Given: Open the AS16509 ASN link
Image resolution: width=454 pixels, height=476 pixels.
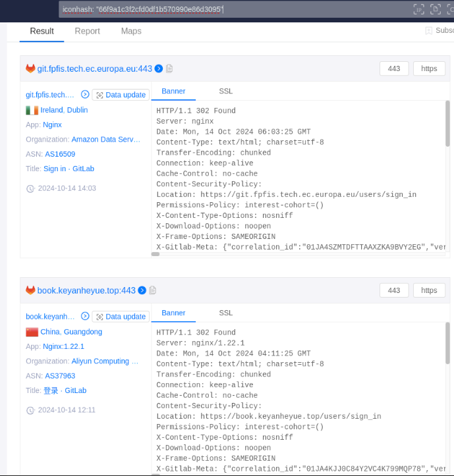Looking at the screenshot, I should [60, 154].
